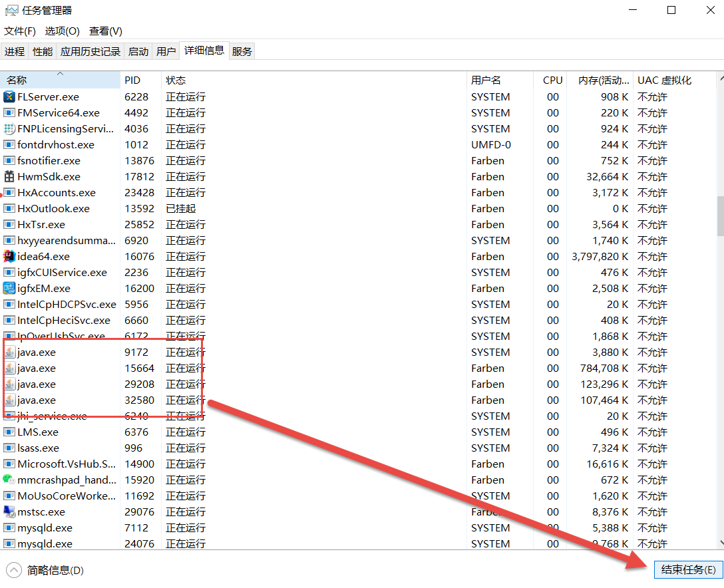This screenshot has width=724, height=588.
Task: Select the hxyyearendsumma... process name
Action: (x=67, y=241)
